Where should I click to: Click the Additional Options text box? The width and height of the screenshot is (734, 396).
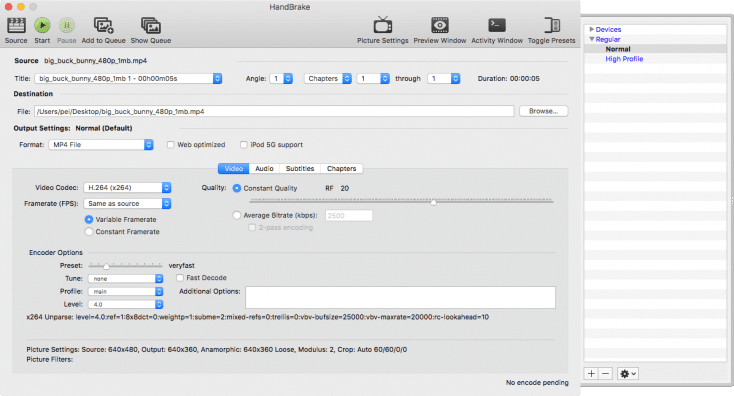(400, 297)
